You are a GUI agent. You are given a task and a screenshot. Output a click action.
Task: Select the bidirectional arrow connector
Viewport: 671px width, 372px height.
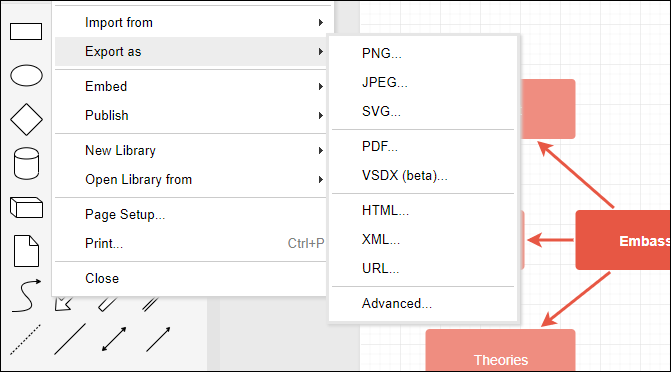[114, 339]
